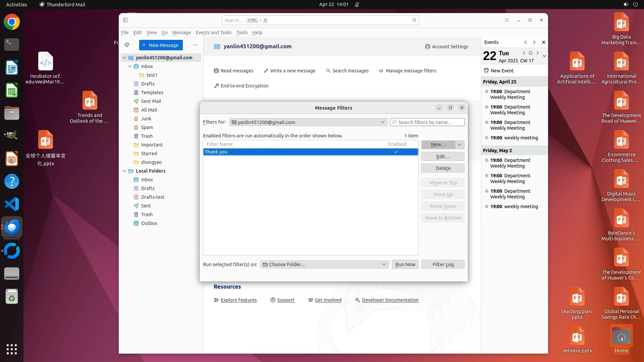The height and width of the screenshot is (362, 644).
Task: Open the Tools menu
Action: point(241,33)
